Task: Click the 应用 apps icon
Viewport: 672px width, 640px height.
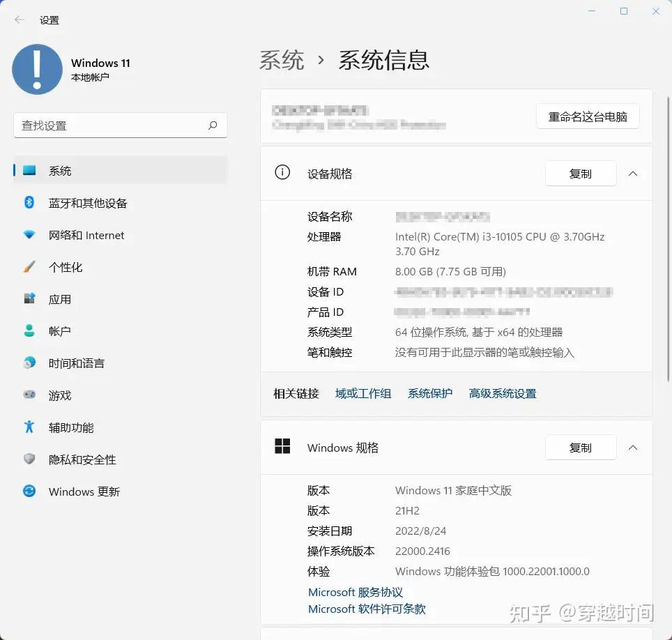Action: point(29,298)
